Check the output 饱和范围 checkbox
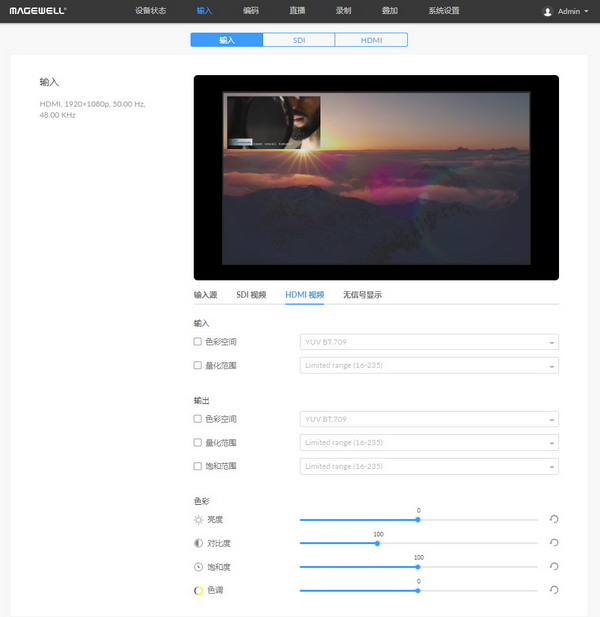The height and width of the screenshot is (617, 600). coord(198,466)
